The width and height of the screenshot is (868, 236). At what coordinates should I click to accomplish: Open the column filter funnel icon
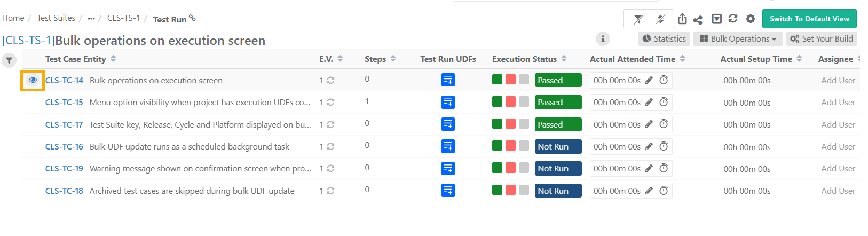(9, 60)
